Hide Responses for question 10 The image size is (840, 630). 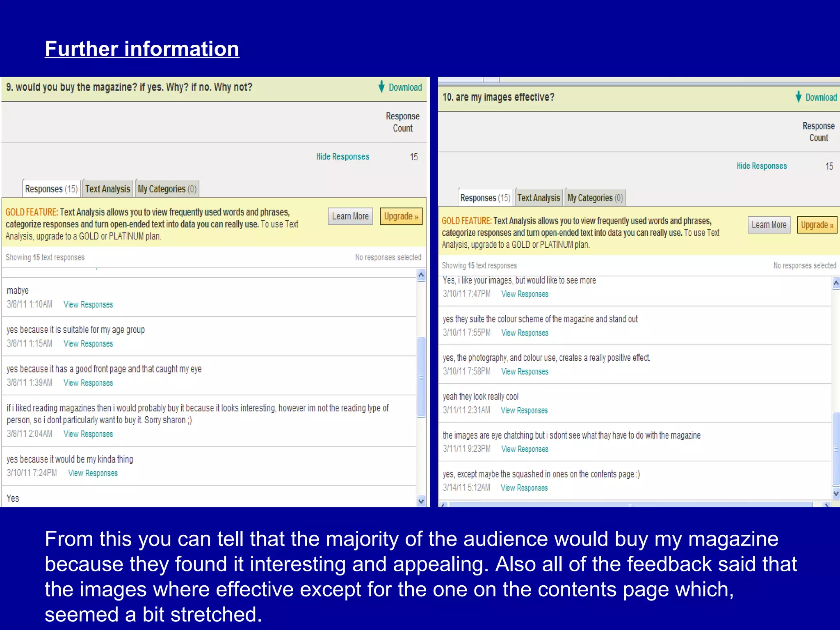pos(761,166)
